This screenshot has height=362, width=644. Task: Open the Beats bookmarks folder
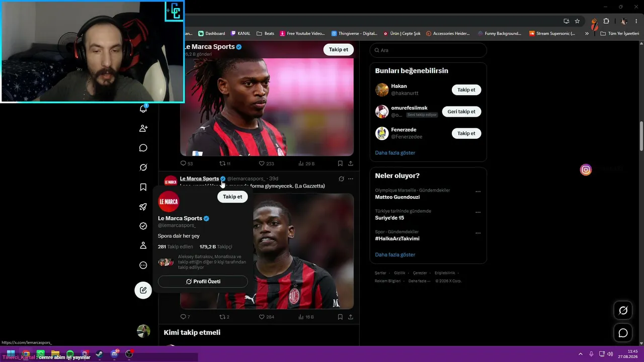265,34
